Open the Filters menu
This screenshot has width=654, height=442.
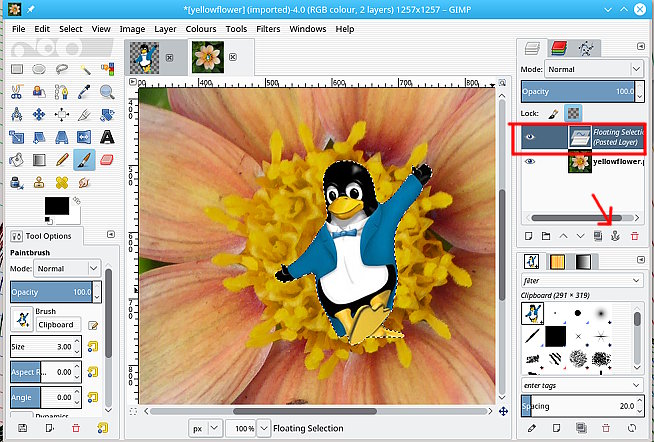268,29
